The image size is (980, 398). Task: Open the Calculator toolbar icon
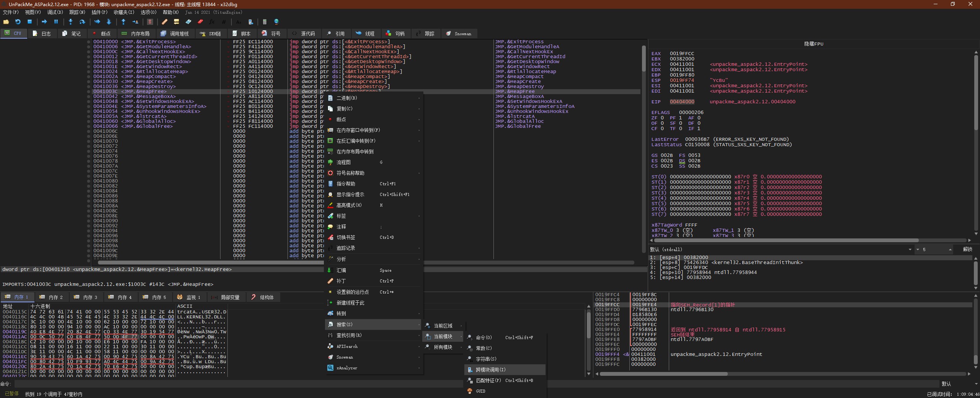coord(265,22)
